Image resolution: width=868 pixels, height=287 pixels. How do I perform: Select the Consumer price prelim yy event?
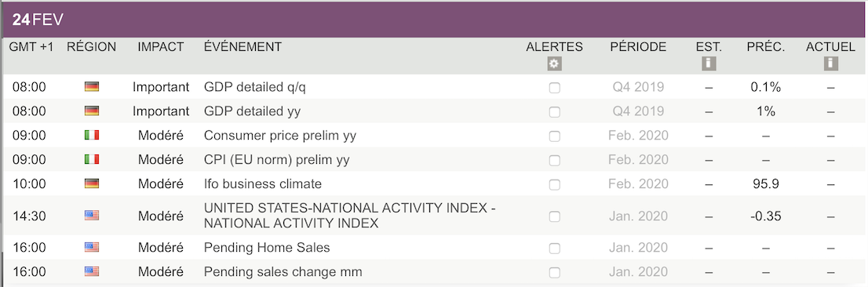280,136
